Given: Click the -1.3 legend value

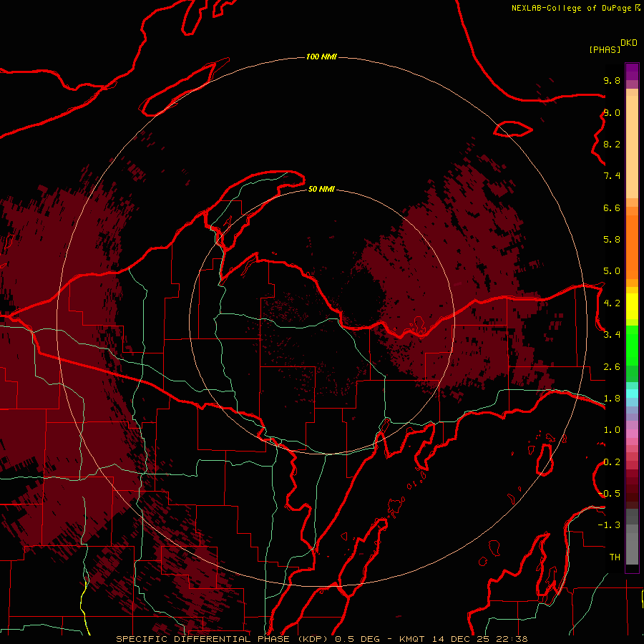Looking at the screenshot, I should coord(609,525).
